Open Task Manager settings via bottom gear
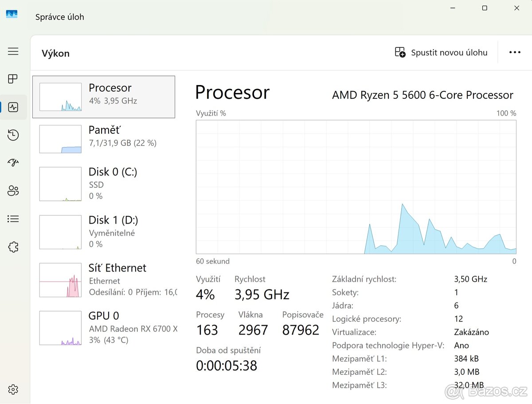532x404 pixels. click(x=13, y=389)
